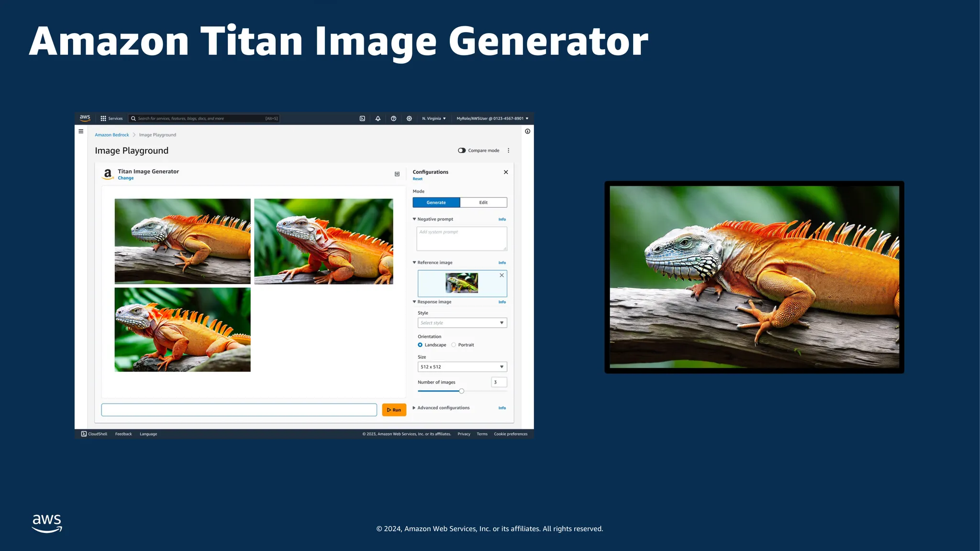Select Portrait orientation
Screen dimensions: 980x551
(454, 345)
